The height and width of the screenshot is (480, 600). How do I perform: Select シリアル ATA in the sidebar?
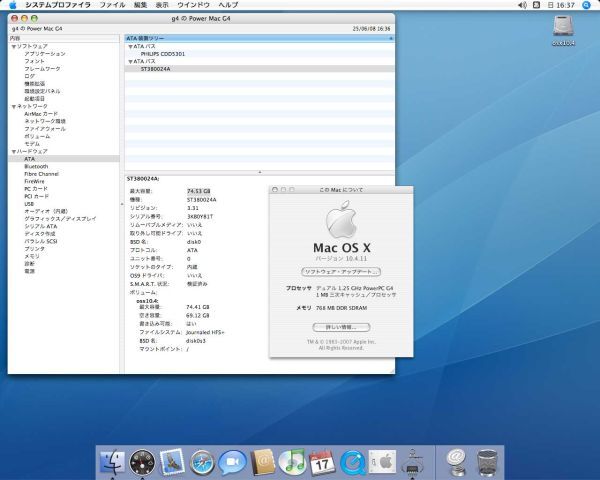(41, 226)
